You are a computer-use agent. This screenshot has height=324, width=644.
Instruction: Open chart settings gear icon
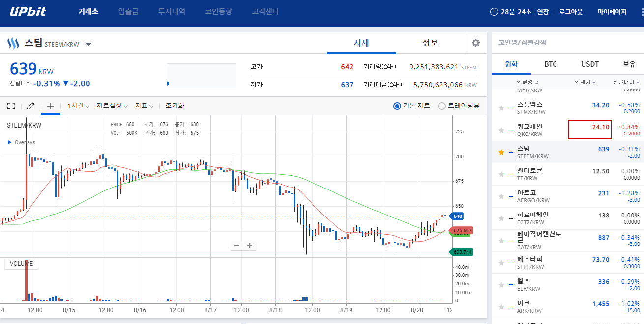pos(475,43)
